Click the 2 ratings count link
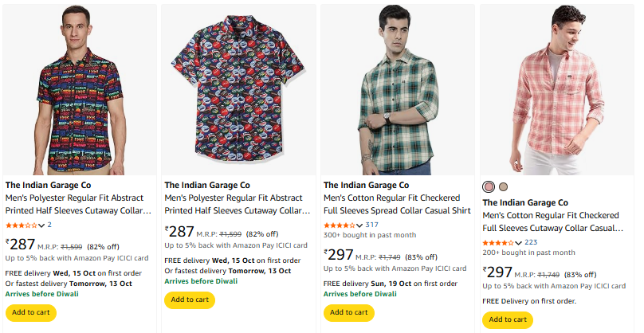The width and height of the screenshot is (644, 333). [49, 225]
